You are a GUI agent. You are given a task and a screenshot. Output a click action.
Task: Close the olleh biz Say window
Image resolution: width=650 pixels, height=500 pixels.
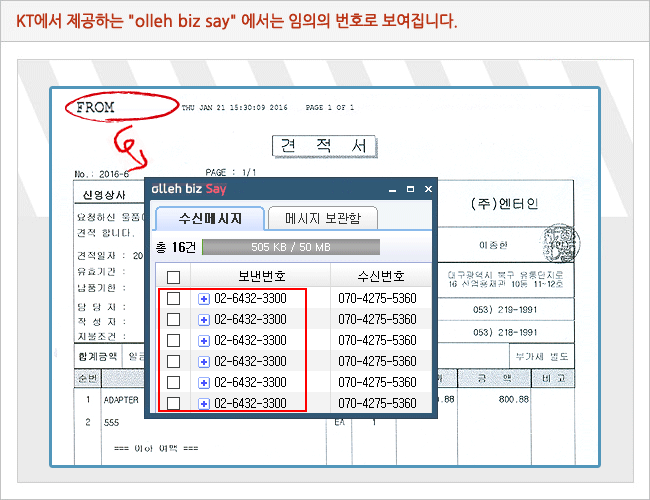428,189
